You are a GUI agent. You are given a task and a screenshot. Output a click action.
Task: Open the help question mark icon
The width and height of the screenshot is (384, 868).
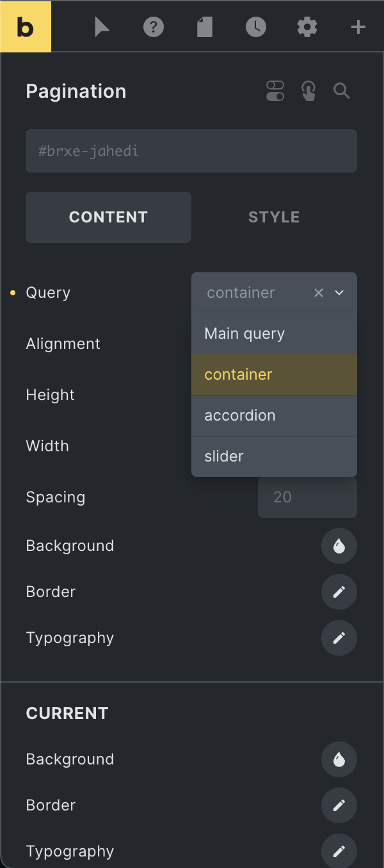pos(154,27)
